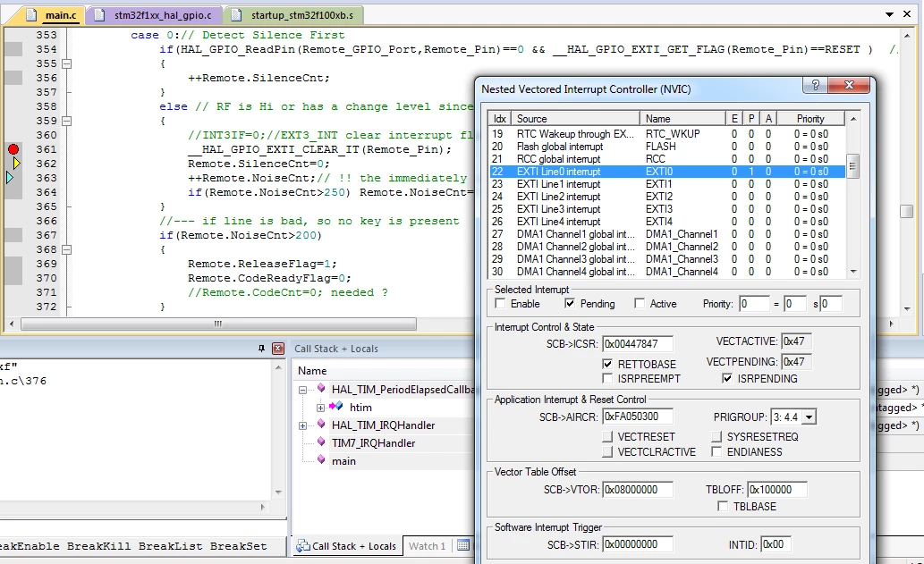Click the INTID input field
Image resolution: width=924 pixels, height=564 pixels.
(776, 544)
